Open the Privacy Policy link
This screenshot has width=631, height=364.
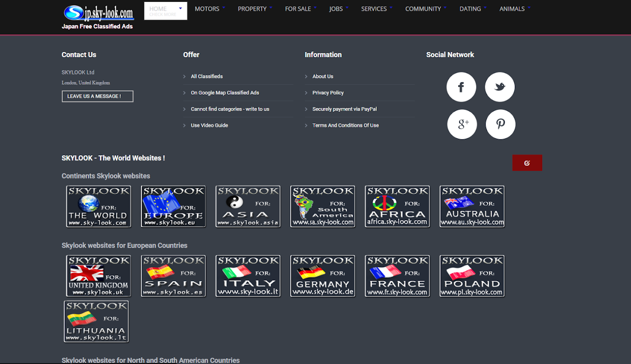coord(328,93)
